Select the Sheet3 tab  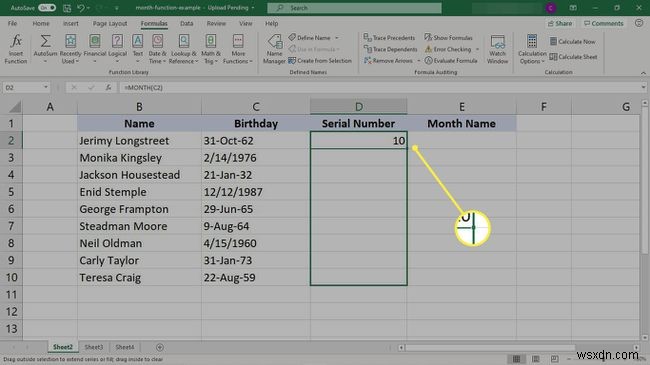tap(94, 347)
